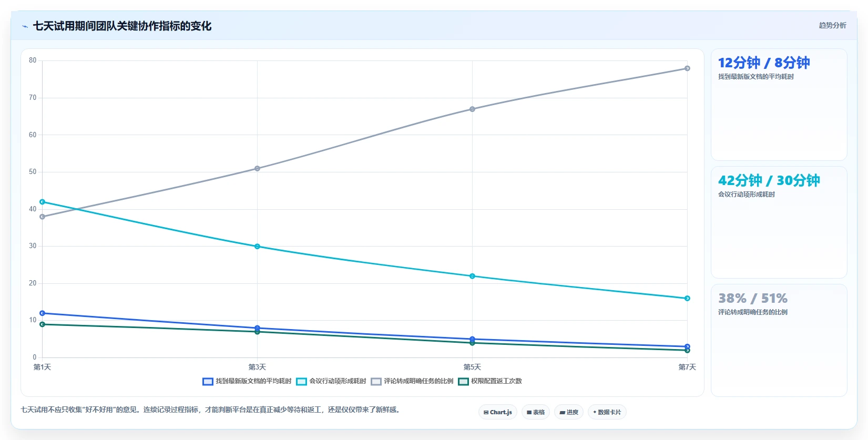The height and width of the screenshot is (440, 868).
Task: Click the footnote starting 七天试用不应只收集
Action: (x=211, y=410)
